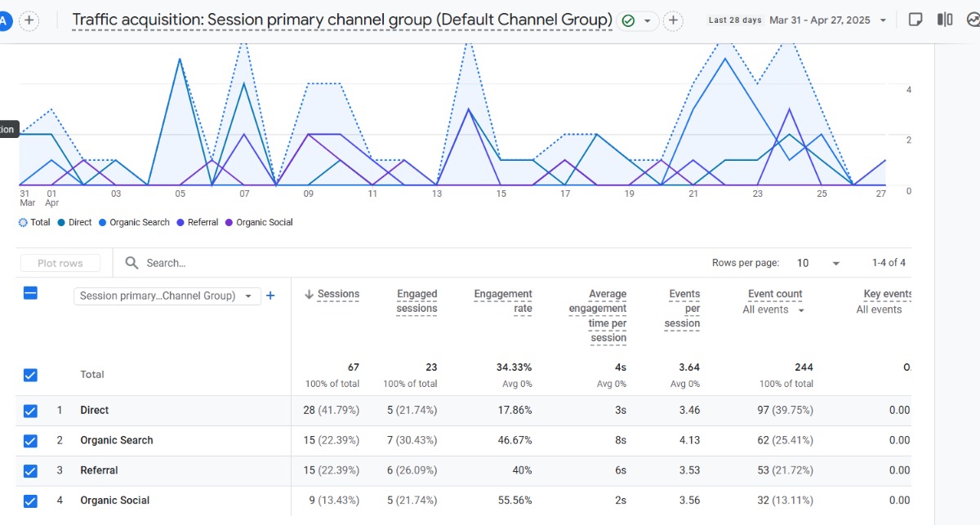Click the 28 (41.79%) sessions cell
This screenshot has height=525, width=980.
[331, 410]
